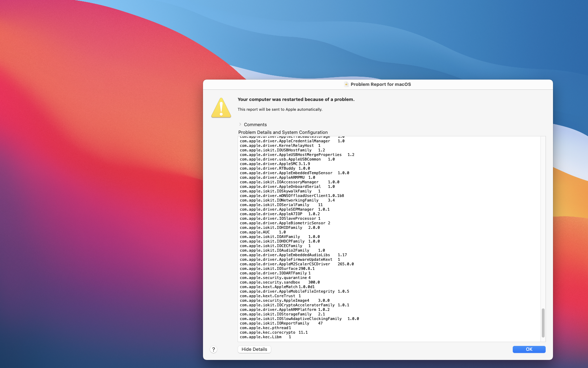Select the "com.apple.driver.AppleBiometricSensor" line
Screen dimensions: 588x368
click(x=285, y=223)
